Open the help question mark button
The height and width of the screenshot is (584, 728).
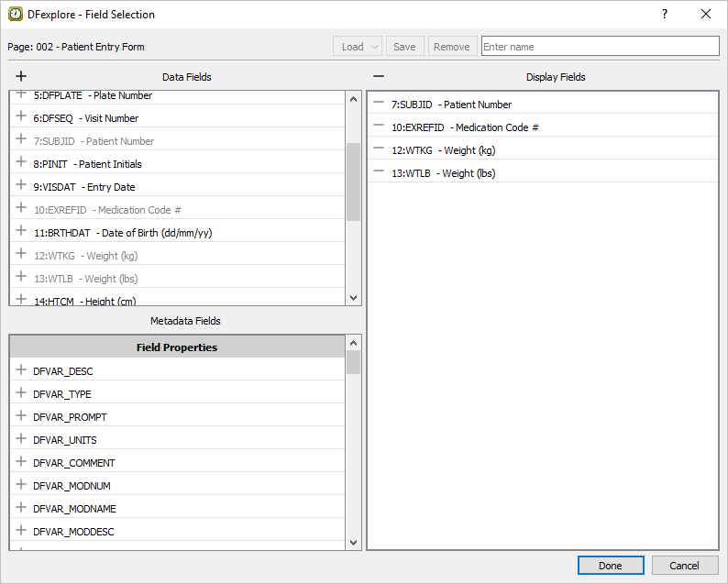(665, 14)
